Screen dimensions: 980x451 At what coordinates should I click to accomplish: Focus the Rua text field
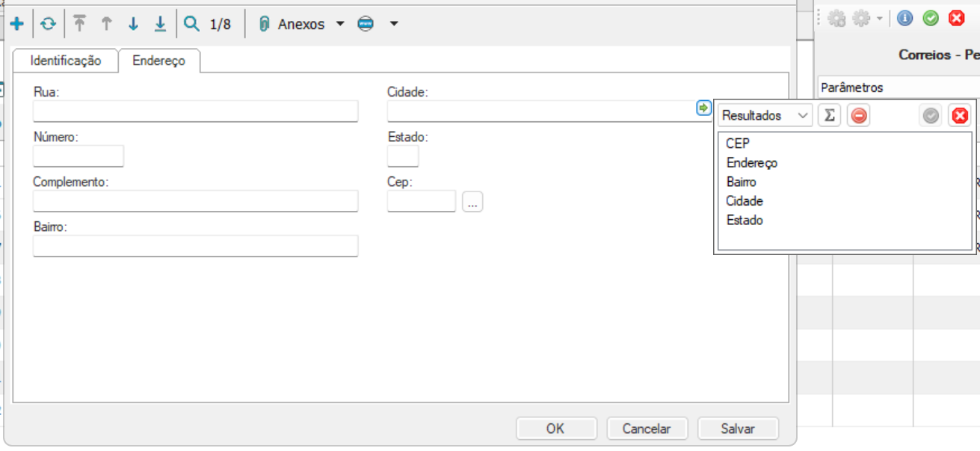coord(195,111)
